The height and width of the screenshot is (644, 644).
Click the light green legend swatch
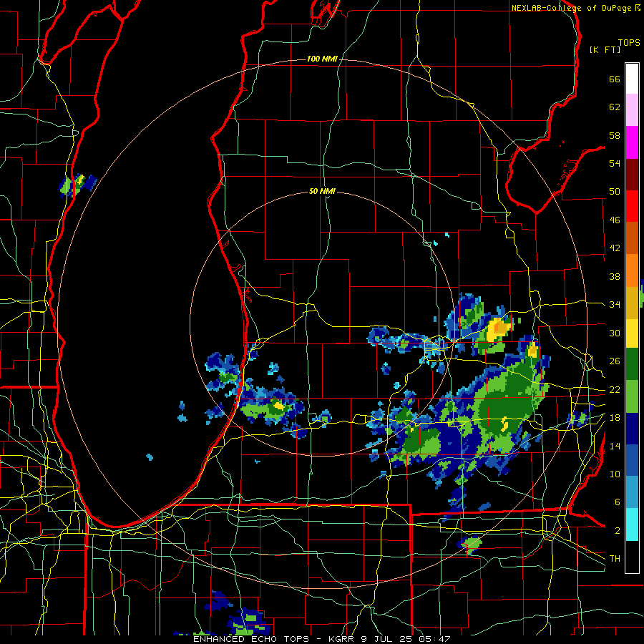[632, 396]
